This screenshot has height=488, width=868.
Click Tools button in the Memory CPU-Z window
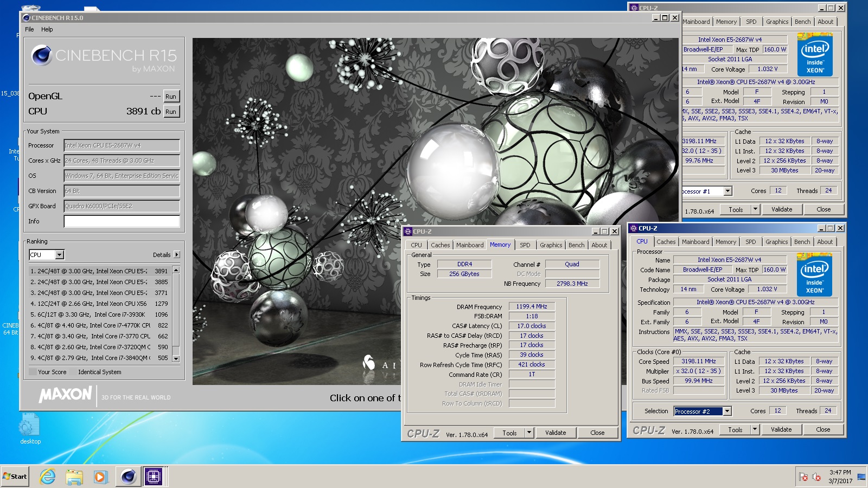(509, 433)
